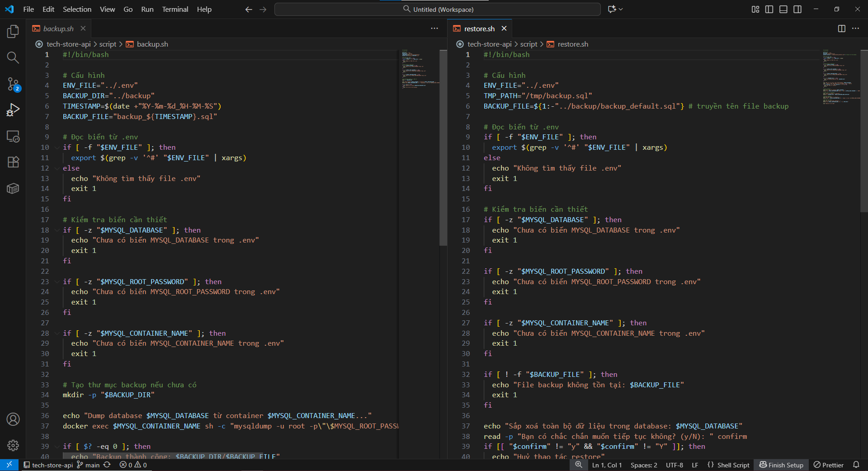Open the Terminal menu
This screenshot has width=868, height=471.
tap(175, 9)
